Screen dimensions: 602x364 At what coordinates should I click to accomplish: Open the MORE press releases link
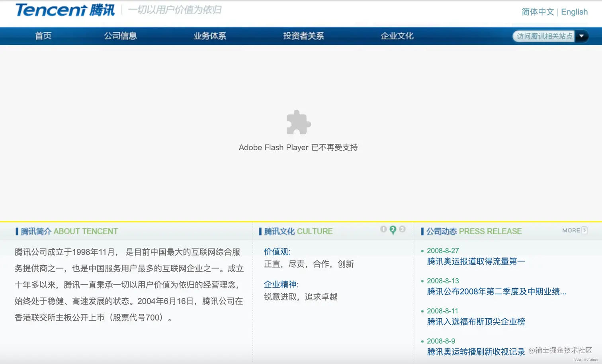point(575,230)
